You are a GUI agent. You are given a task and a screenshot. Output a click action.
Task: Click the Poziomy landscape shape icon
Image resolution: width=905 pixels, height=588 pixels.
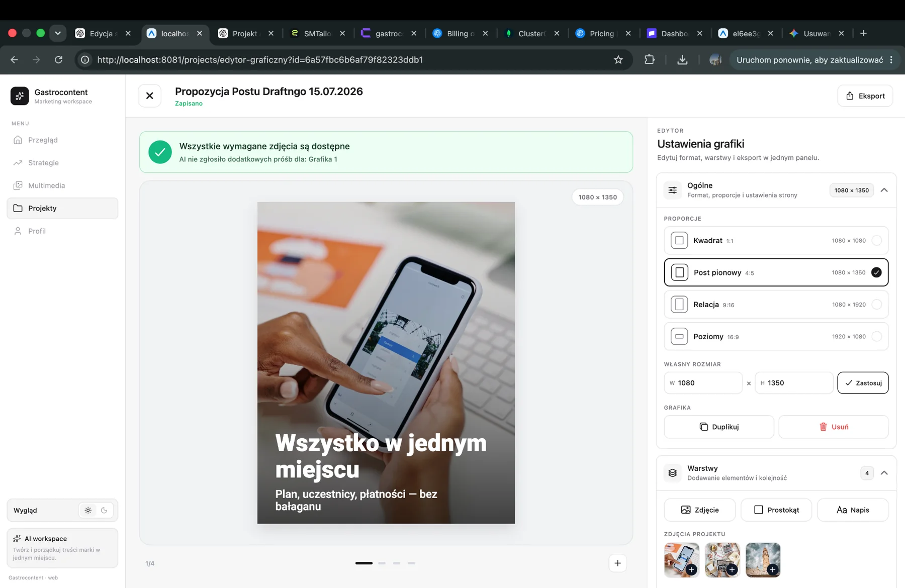(x=679, y=336)
